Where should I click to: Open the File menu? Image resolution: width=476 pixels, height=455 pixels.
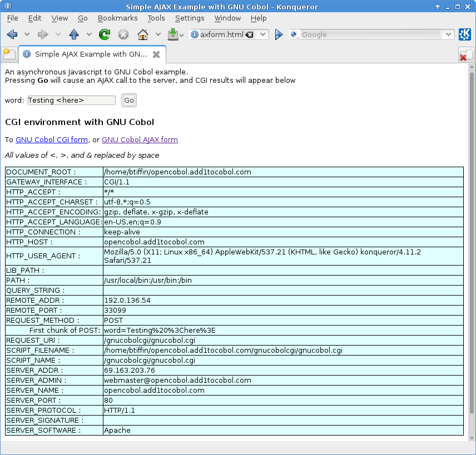tap(12, 18)
